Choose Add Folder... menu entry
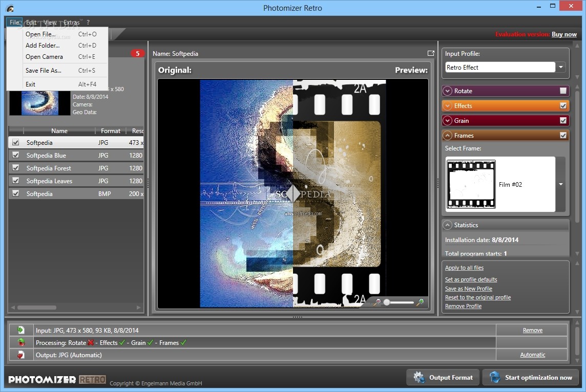The width and height of the screenshot is (586, 392). (57, 45)
